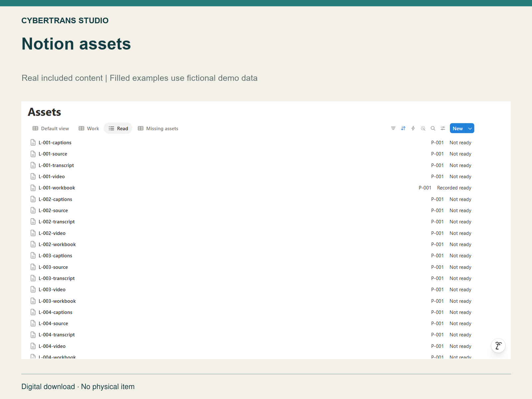Viewport: 532px width, 399px height.
Task: Click 'Not ready' status of L-004-video
Action: tap(461, 346)
